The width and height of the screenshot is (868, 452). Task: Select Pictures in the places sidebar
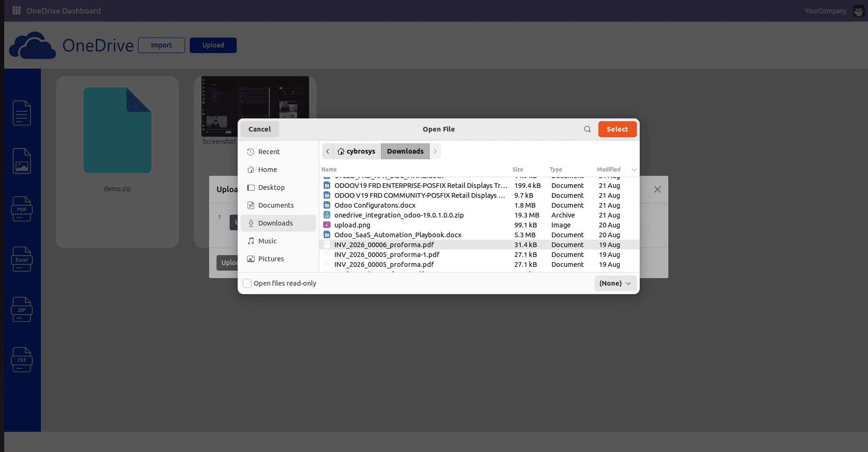pos(278,259)
